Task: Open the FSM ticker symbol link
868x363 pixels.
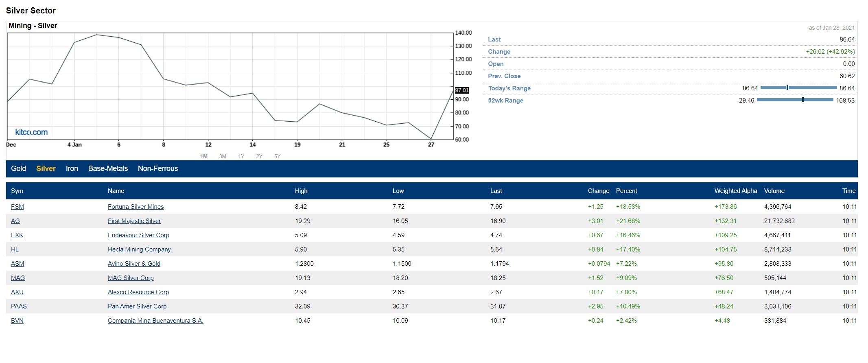Action: (x=17, y=207)
